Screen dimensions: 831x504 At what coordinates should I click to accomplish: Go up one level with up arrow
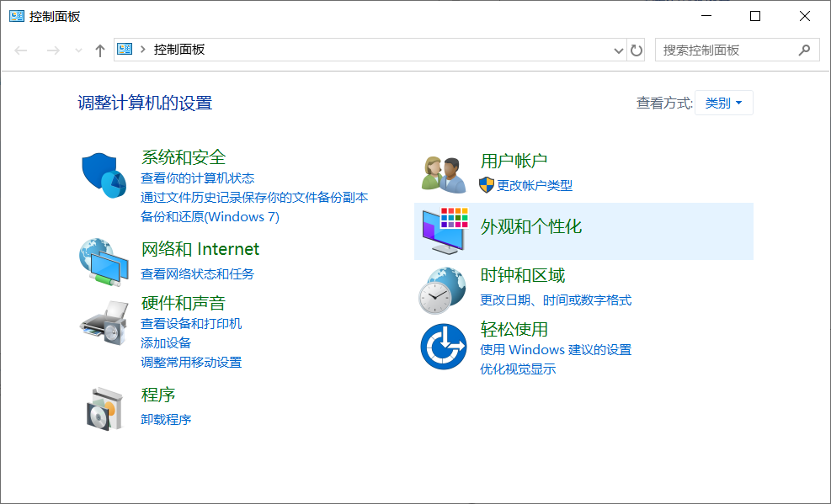99,50
